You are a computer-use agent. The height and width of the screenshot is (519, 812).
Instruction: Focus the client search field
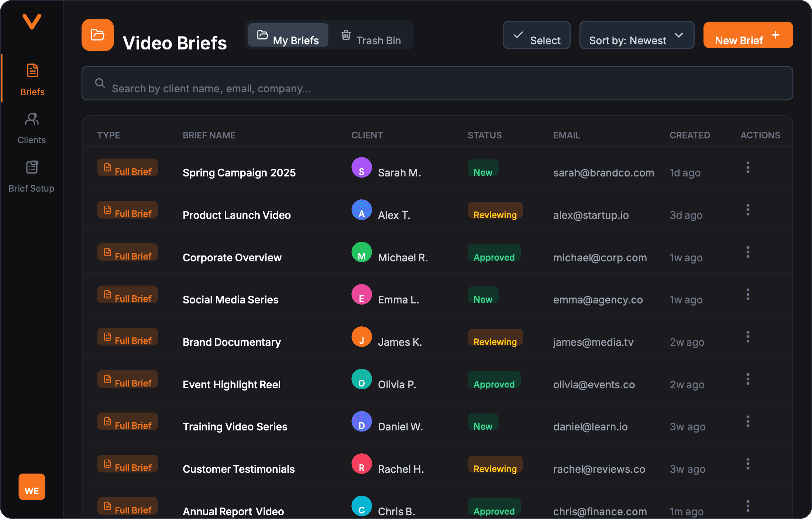(437, 83)
